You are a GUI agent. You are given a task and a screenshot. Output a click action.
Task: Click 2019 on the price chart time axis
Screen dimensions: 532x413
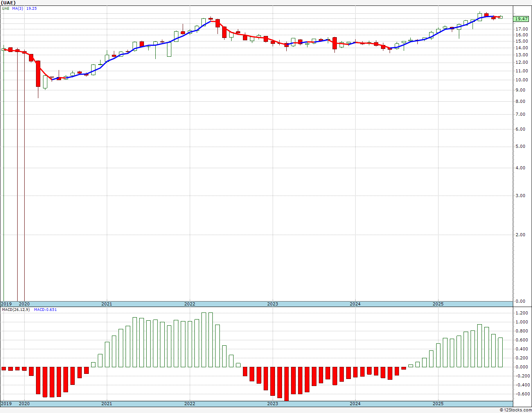6,304
